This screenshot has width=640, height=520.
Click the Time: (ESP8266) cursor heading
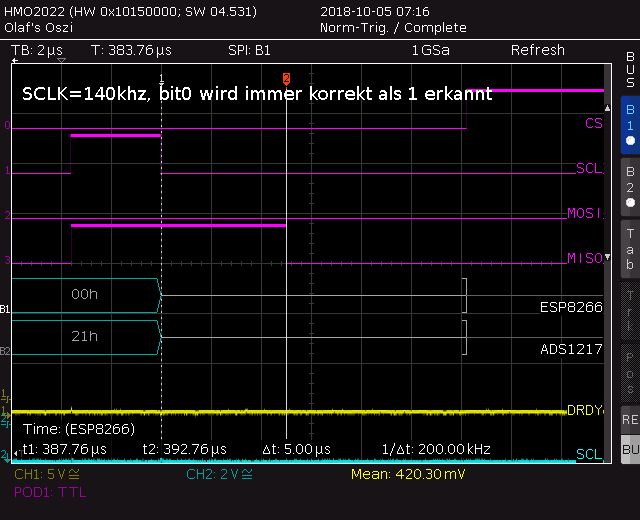79,429
